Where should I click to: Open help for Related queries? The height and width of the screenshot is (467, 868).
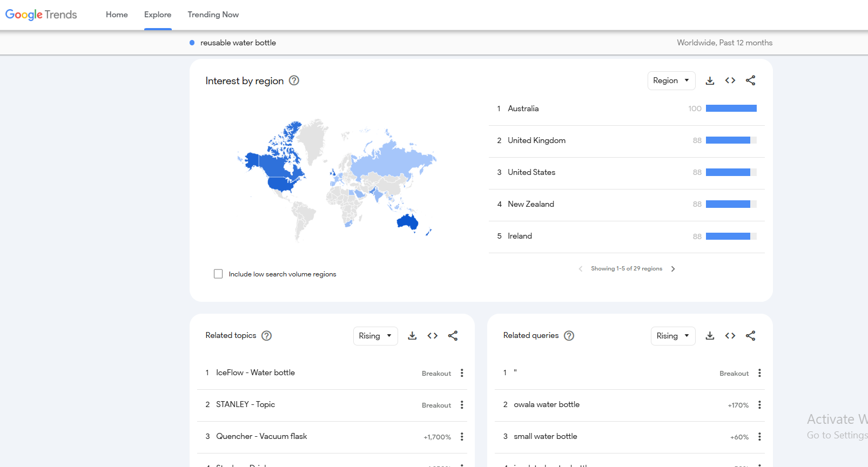[x=569, y=336]
